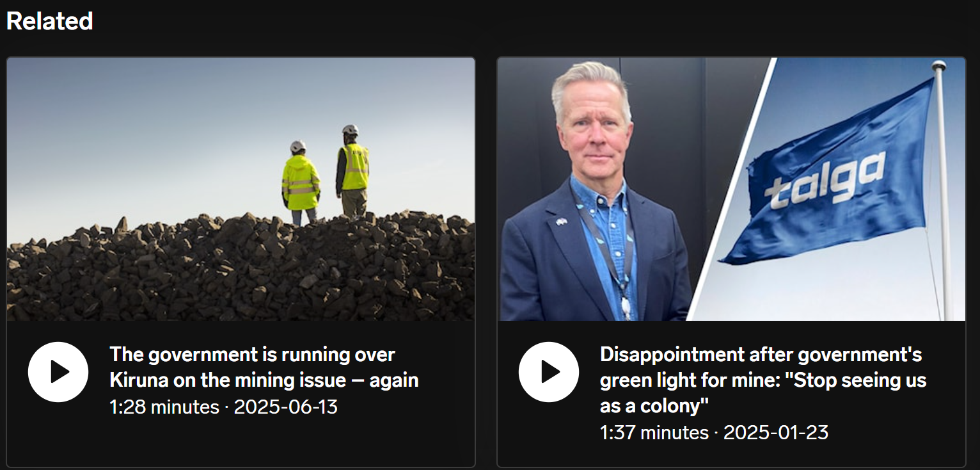Click the 1:28 minutes duration label
Image resolution: width=980 pixels, height=470 pixels.
pyautogui.click(x=164, y=407)
